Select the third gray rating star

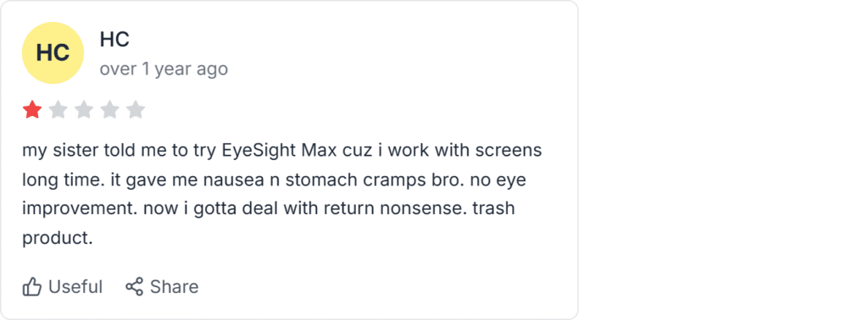point(84,110)
